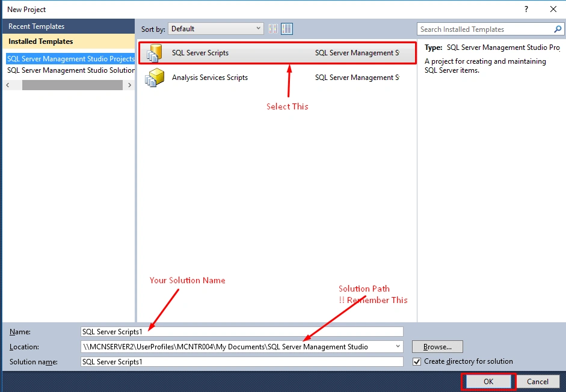Viewport: 566px width, 392px height.
Task: Click in the Solution name field
Action: coord(242,362)
